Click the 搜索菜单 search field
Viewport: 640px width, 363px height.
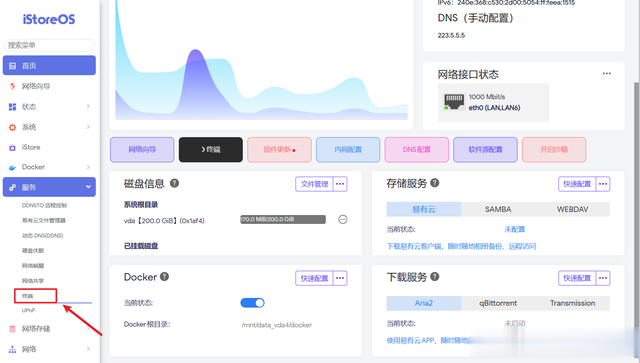(x=49, y=45)
